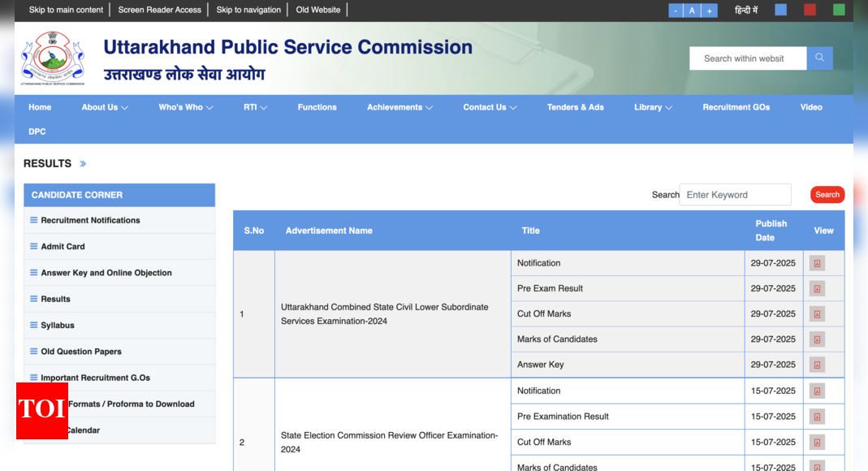Click the Uttarakhand Public Service Commission emblem logo
Screen dimensions: 868x471
point(53,58)
